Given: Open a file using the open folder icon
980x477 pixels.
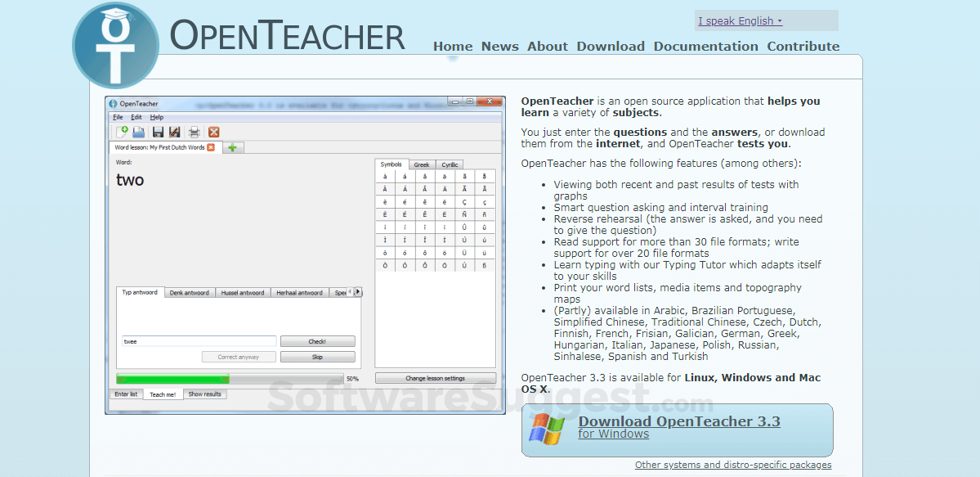Looking at the screenshot, I should tap(138, 132).
